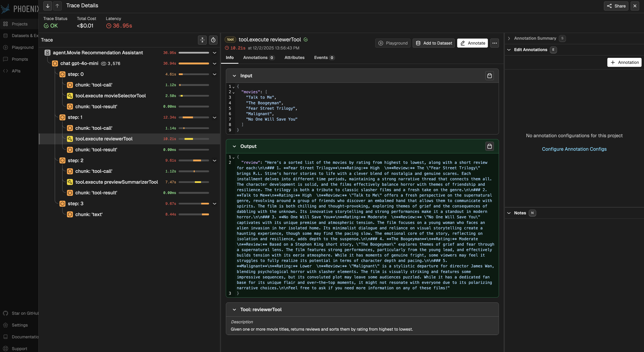Expand the Annotation Summary panel

click(509, 38)
